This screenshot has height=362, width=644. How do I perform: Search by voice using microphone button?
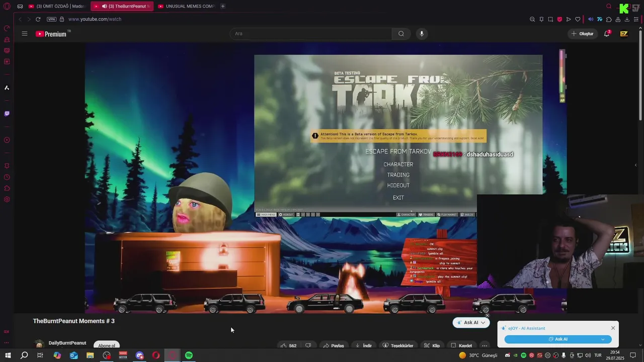click(x=422, y=34)
